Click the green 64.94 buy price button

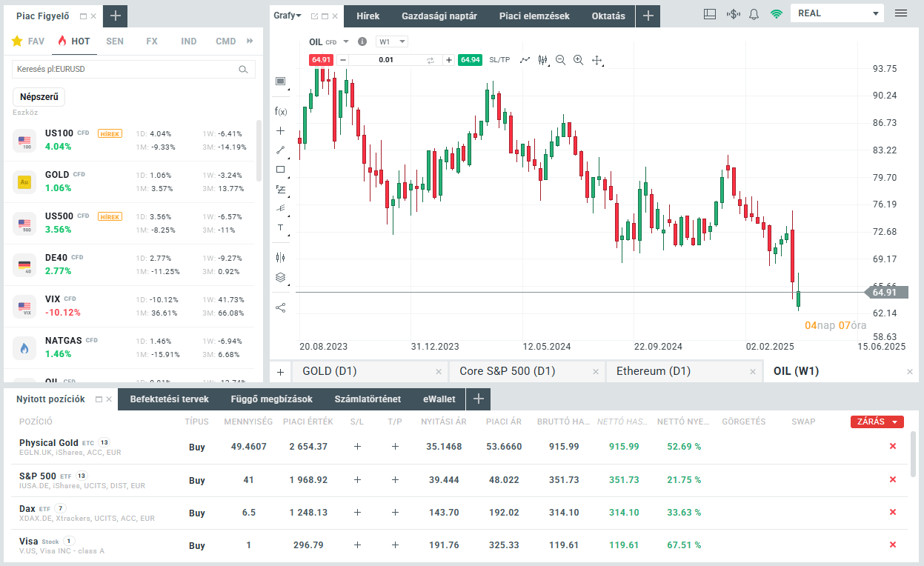(470, 60)
